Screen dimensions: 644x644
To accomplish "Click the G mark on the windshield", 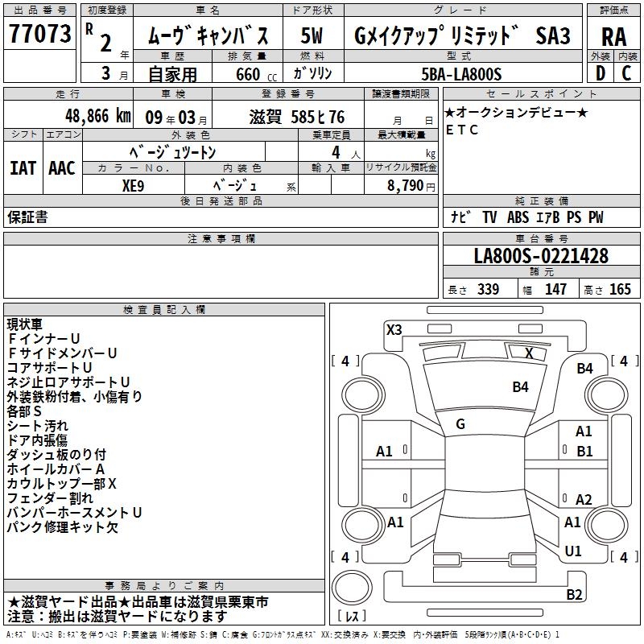I will coord(460,424).
